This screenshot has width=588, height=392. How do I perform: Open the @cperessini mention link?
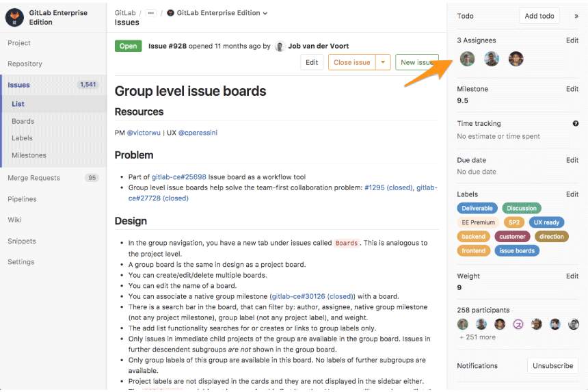point(198,133)
